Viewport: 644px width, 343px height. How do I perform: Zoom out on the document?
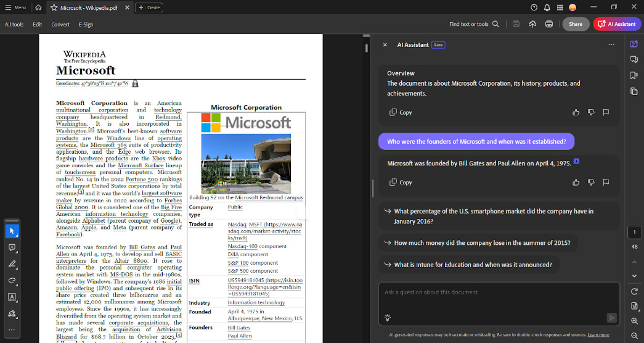click(x=634, y=336)
